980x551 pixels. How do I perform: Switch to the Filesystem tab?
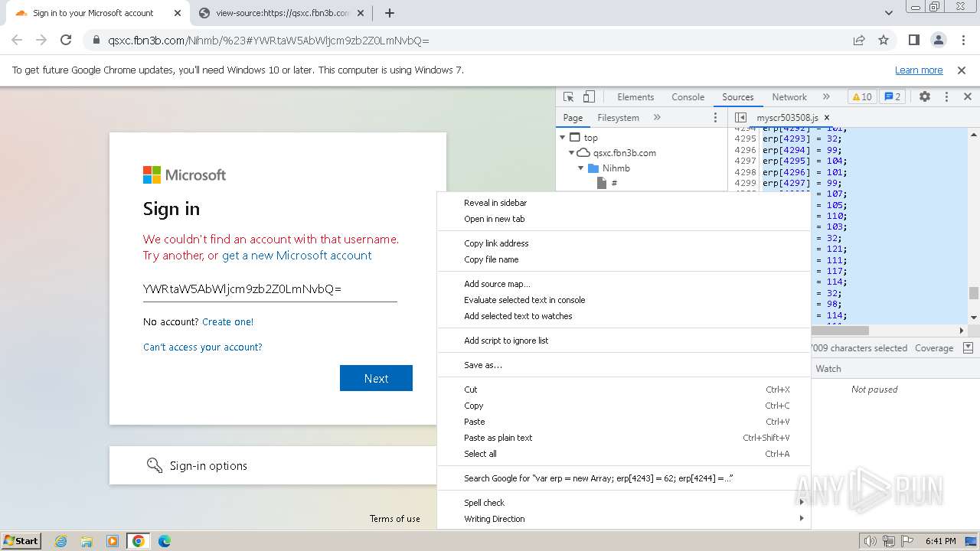click(618, 118)
